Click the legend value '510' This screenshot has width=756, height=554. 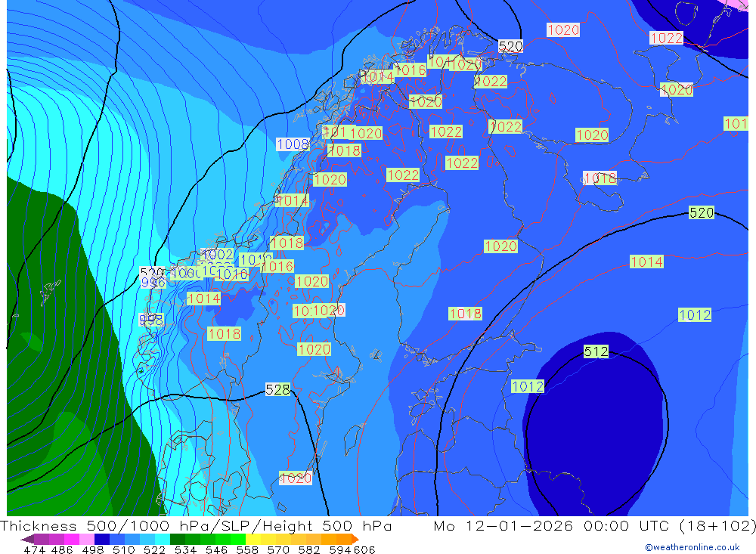tap(124, 549)
